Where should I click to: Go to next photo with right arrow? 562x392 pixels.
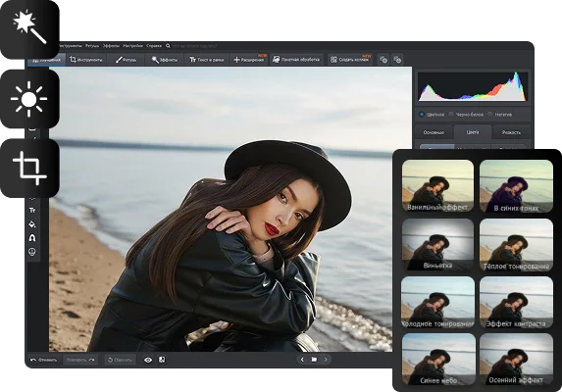[x=326, y=360]
